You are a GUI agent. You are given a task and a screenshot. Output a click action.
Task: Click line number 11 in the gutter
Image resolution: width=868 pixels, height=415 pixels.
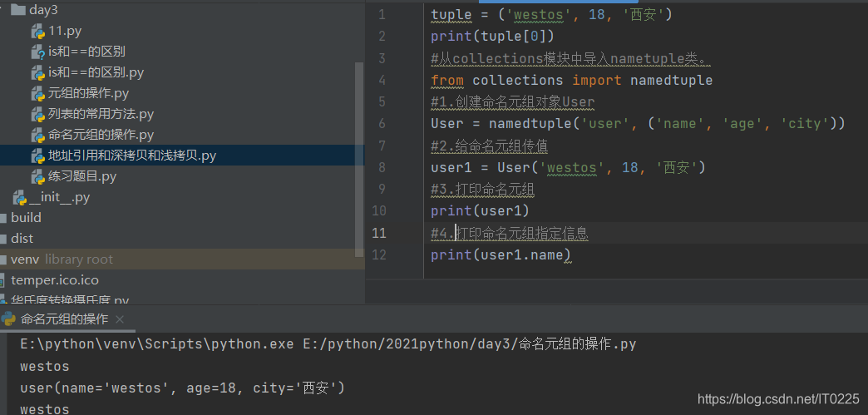[379, 233]
